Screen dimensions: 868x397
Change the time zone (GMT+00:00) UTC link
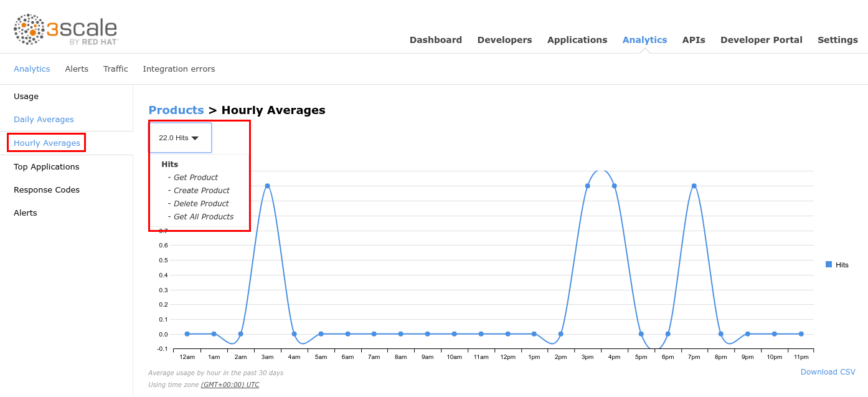230,385
